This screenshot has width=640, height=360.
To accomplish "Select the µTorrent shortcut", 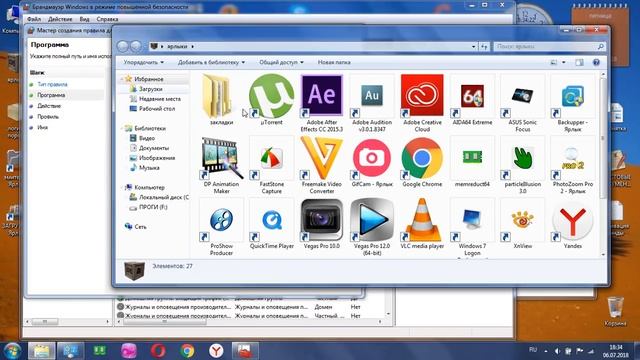I will tap(271, 99).
